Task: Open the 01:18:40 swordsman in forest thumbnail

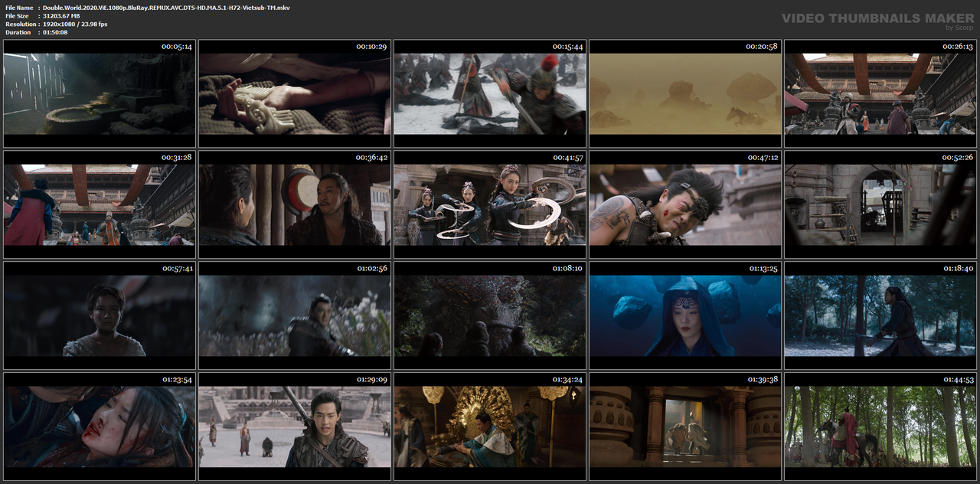Action: [880, 316]
